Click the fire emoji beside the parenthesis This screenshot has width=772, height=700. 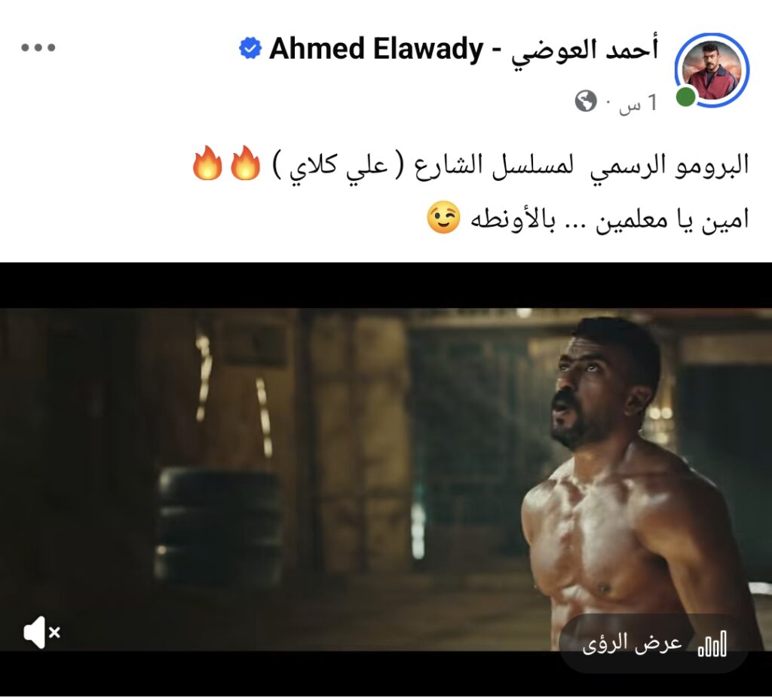tap(245, 162)
